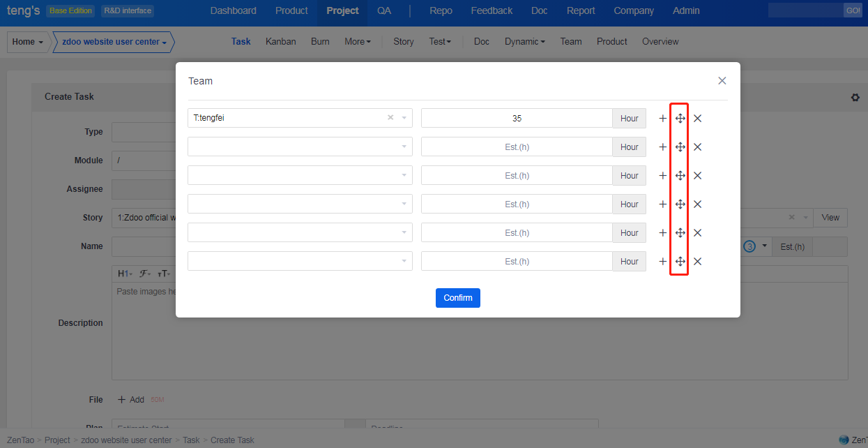The width and height of the screenshot is (868, 448).
Task: Open the QA menu in top navigation
Action: coord(384,11)
